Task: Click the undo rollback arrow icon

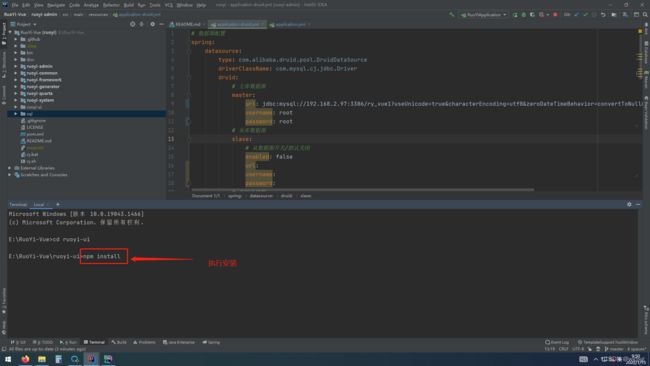Action: click(x=603, y=15)
